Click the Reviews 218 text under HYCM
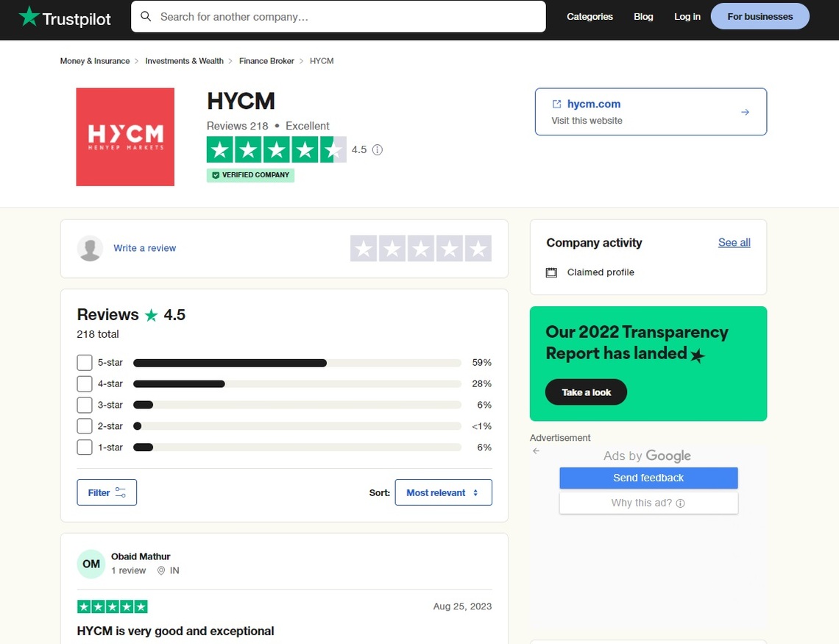Screen dimensions: 839x644 pos(238,127)
